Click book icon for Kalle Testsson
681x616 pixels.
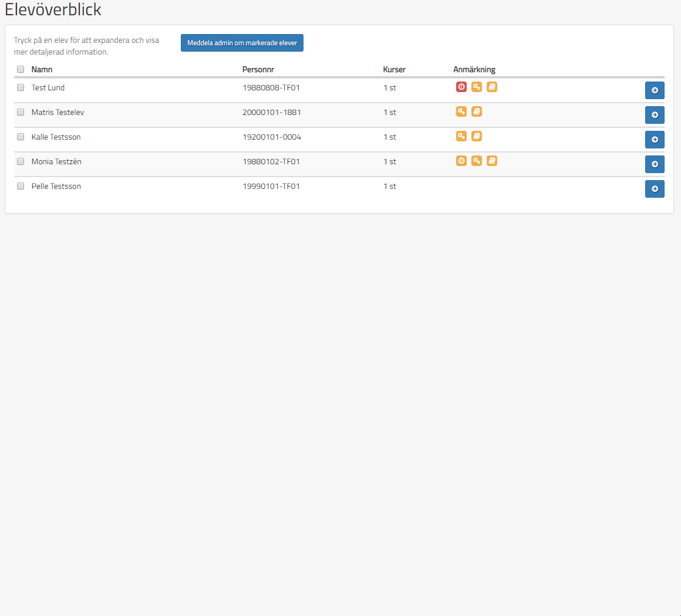click(x=477, y=136)
